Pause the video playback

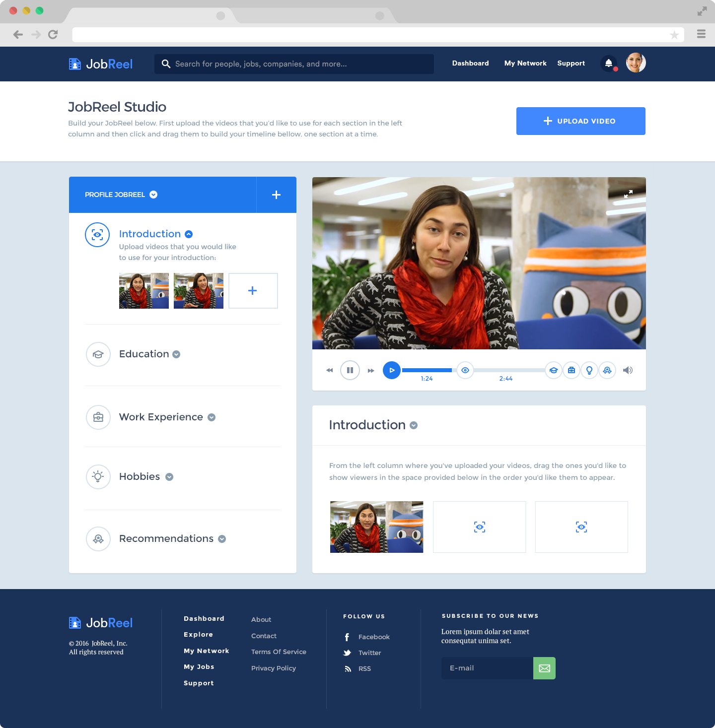click(350, 370)
